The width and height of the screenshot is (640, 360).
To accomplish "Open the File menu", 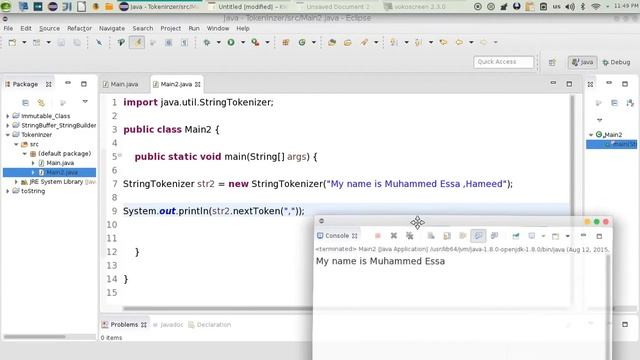I will [x=8, y=29].
